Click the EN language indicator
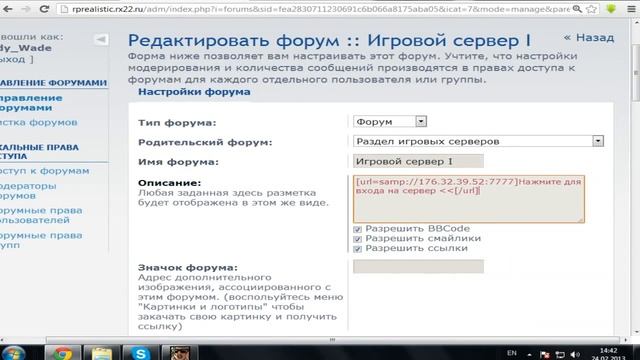 (x=512, y=353)
